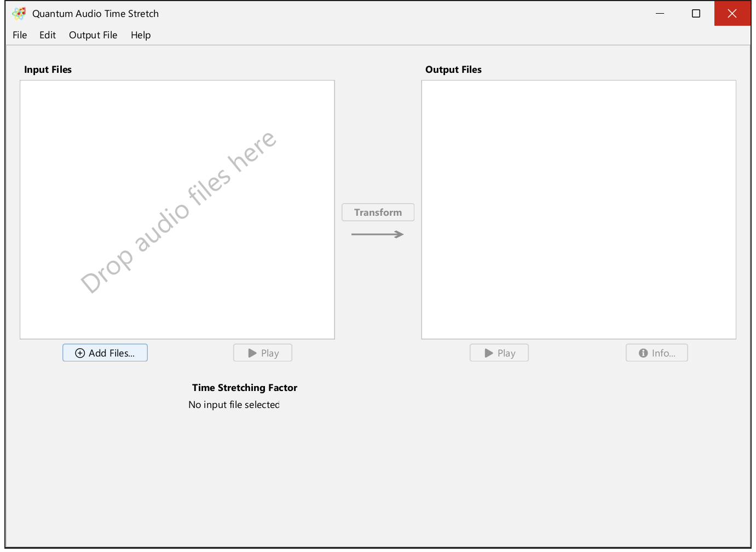Click the Quantum Audio Time Stretch app icon
Image resolution: width=756 pixels, height=552 pixels.
point(19,14)
